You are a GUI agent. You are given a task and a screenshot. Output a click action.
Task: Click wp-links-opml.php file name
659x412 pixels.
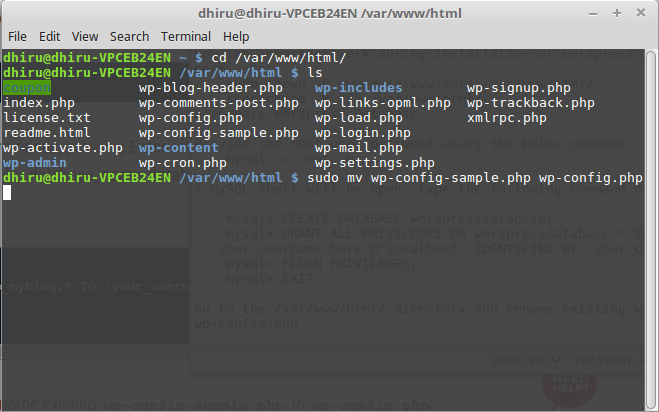(382, 103)
